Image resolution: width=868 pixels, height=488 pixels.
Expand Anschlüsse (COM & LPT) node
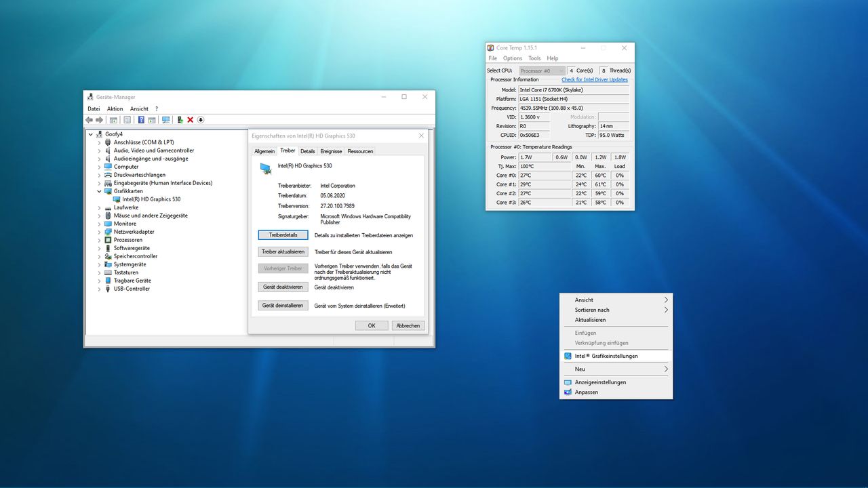click(100, 142)
